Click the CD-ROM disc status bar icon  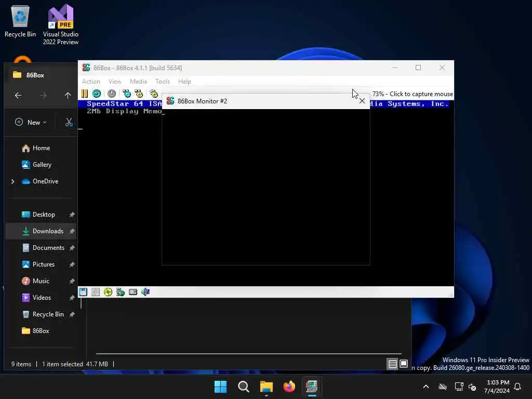(x=108, y=292)
